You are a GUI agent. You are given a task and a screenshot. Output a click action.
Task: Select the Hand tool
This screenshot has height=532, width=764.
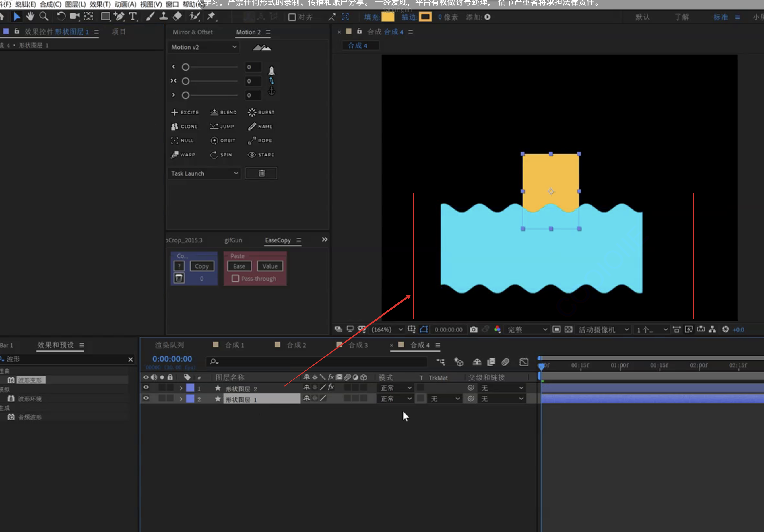click(x=30, y=16)
